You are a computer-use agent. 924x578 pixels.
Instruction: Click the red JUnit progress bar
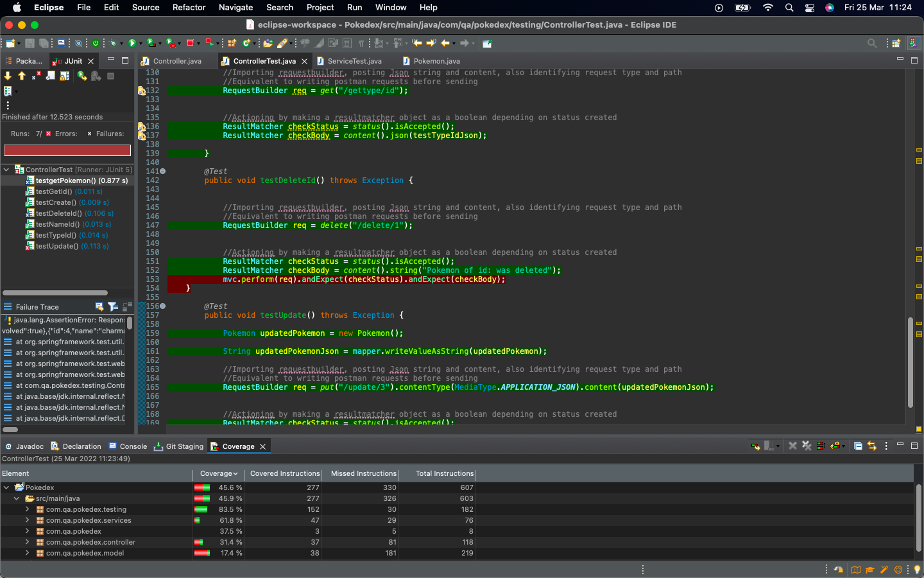point(67,150)
